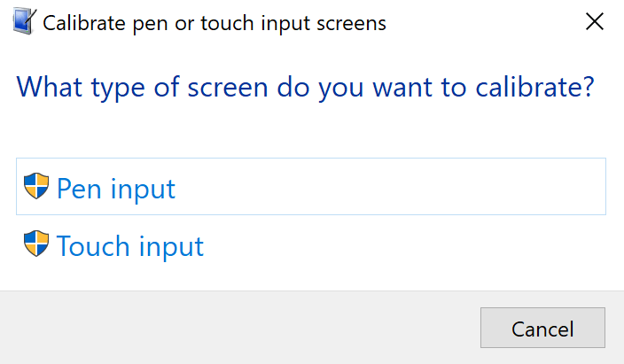Close the calibration dialog with the X
The height and width of the screenshot is (364, 624).
pyautogui.click(x=595, y=23)
